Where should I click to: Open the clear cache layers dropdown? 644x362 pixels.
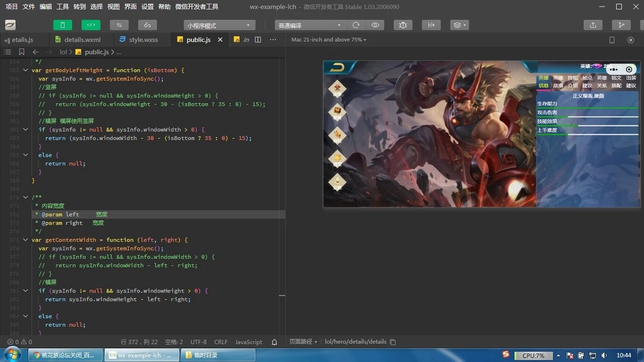[459, 25]
